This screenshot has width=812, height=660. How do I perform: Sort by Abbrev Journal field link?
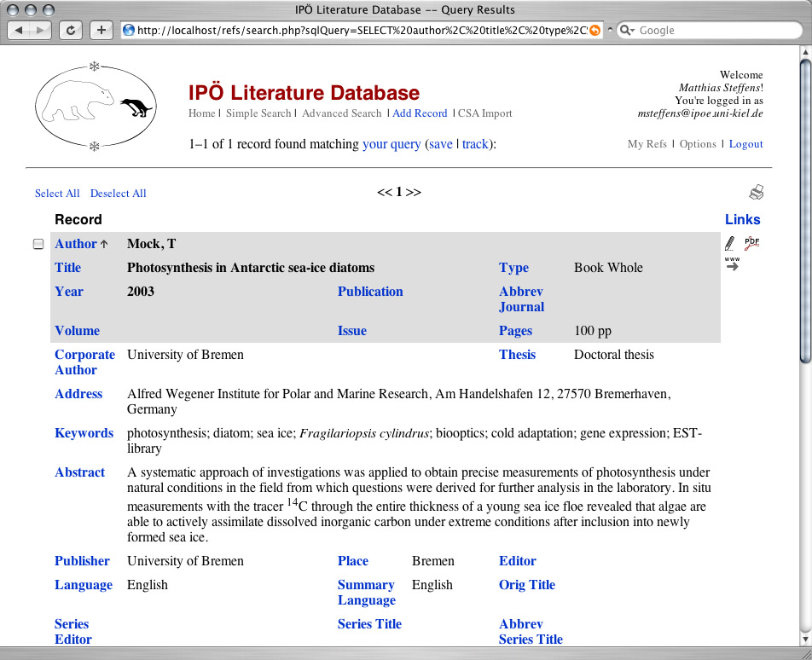(521, 299)
